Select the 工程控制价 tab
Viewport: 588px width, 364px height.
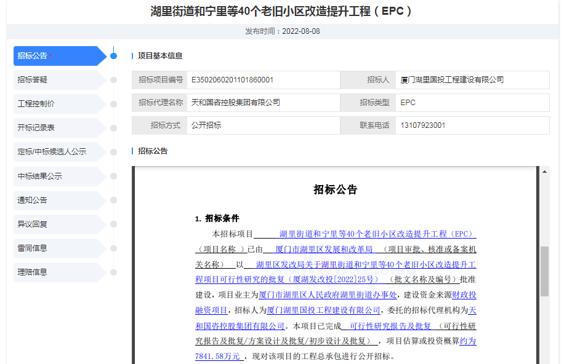pyautogui.click(x=55, y=104)
